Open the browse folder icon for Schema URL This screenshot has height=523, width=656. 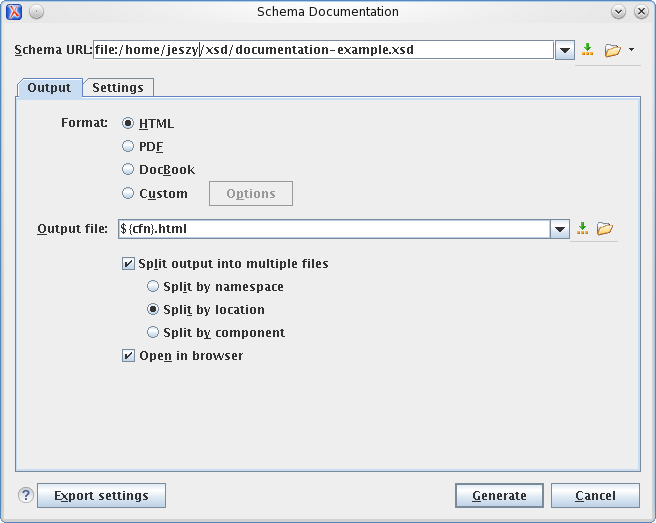coord(612,50)
